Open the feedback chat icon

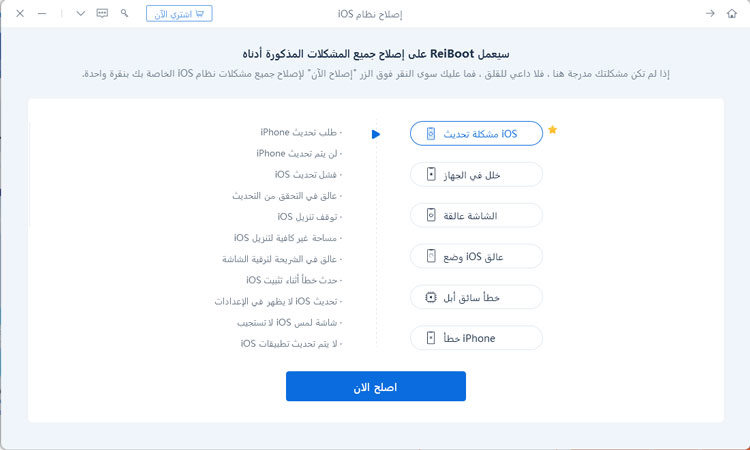pyautogui.click(x=102, y=13)
